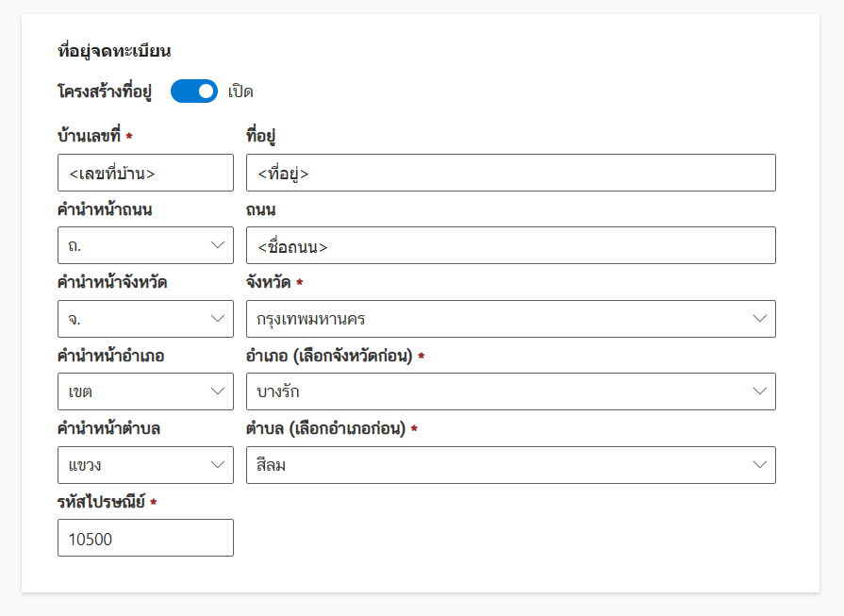
Task: Click the อำเภอ (เลือกจังหวัดก่อน) label
Action: (329, 356)
